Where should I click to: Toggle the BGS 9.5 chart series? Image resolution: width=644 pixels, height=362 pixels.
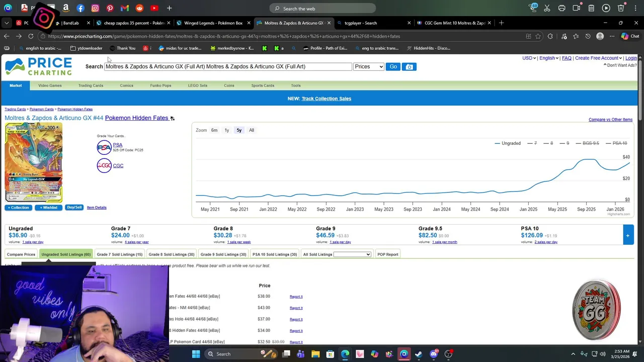(587, 143)
